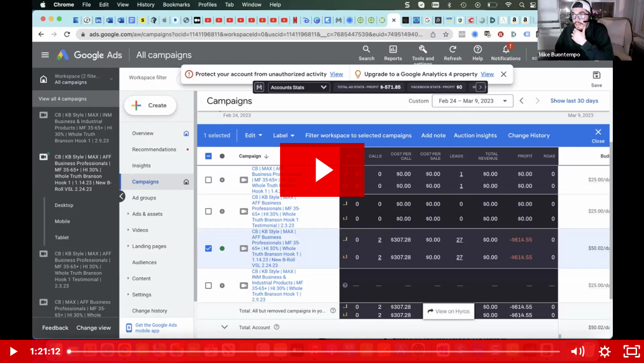Open Tools and settings wrench icon
Viewport: 644px width, 363px height.
click(423, 49)
